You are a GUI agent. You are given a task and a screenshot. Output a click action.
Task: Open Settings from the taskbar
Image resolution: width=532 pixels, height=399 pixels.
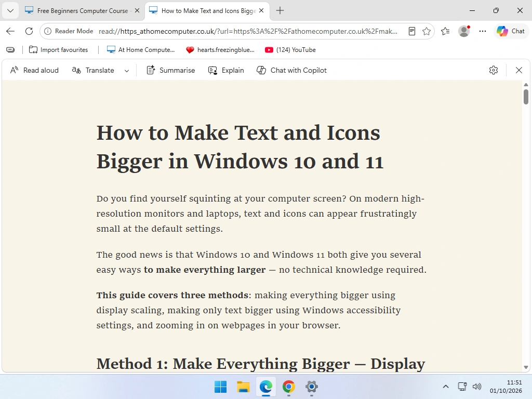pyautogui.click(x=312, y=387)
